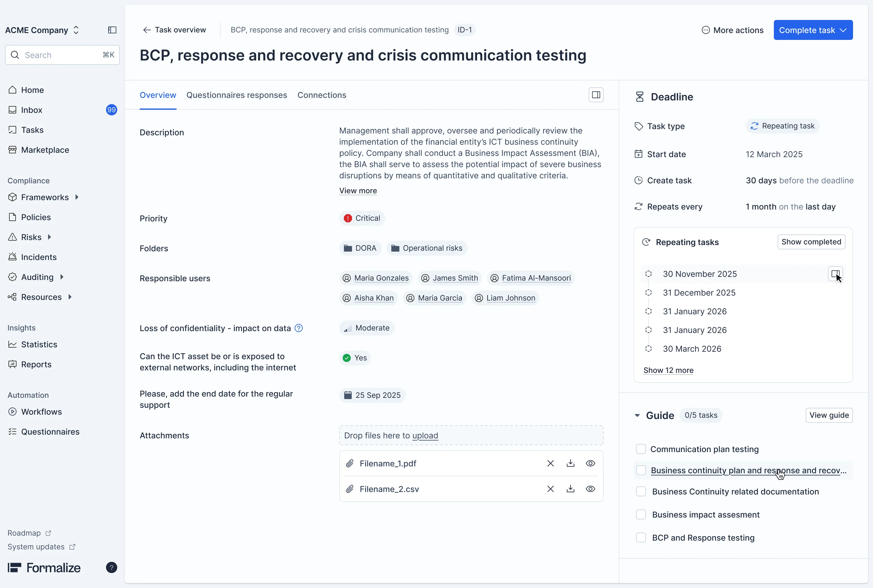This screenshot has height=588, width=873.
Task: Switch to the Connections tab
Action: tap(322, 95)
